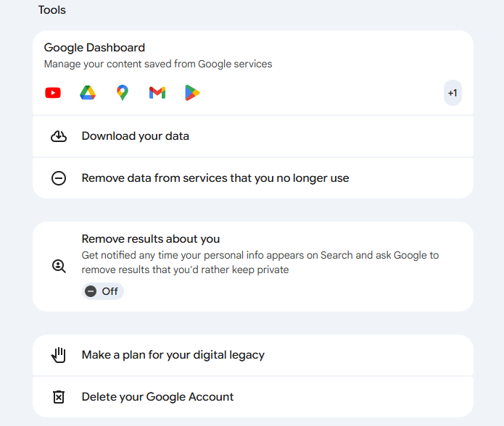
Task: Select 'Delete your Google Account' text
Action: [x=157, y=397]
